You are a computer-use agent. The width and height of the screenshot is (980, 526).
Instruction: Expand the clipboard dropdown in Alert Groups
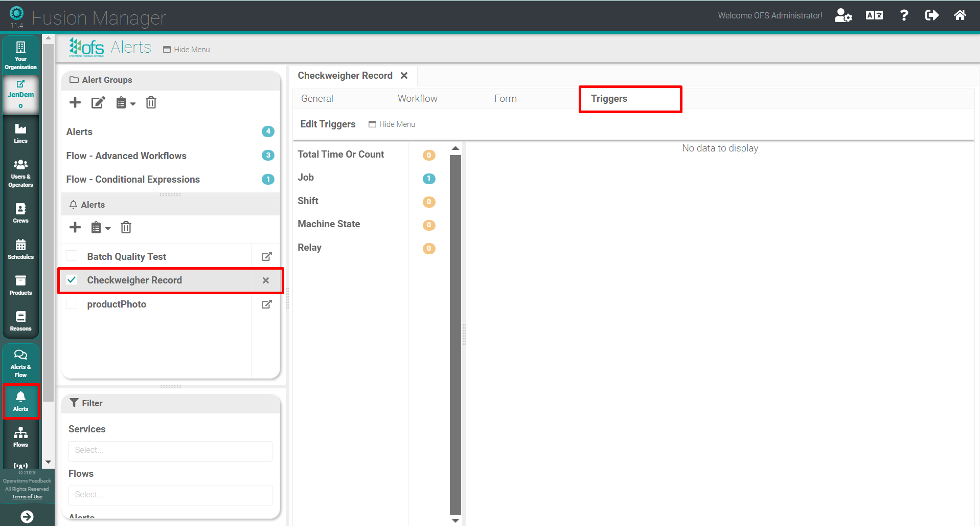point(125,102)
